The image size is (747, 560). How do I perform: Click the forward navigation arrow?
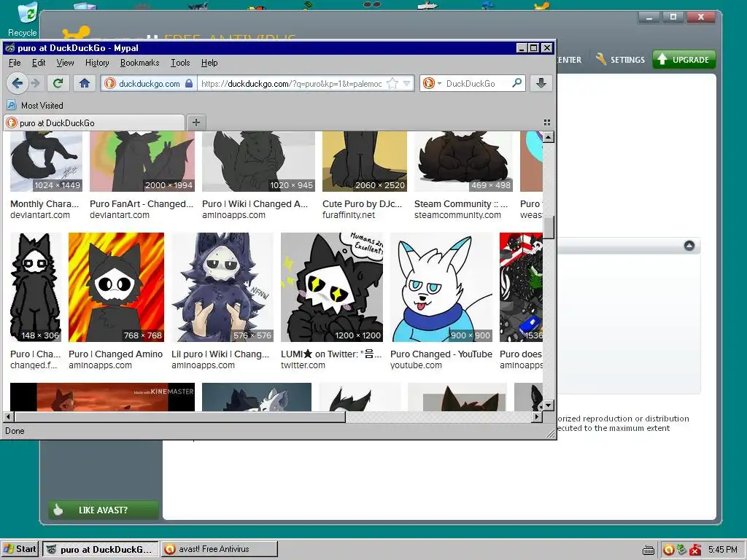36,83
